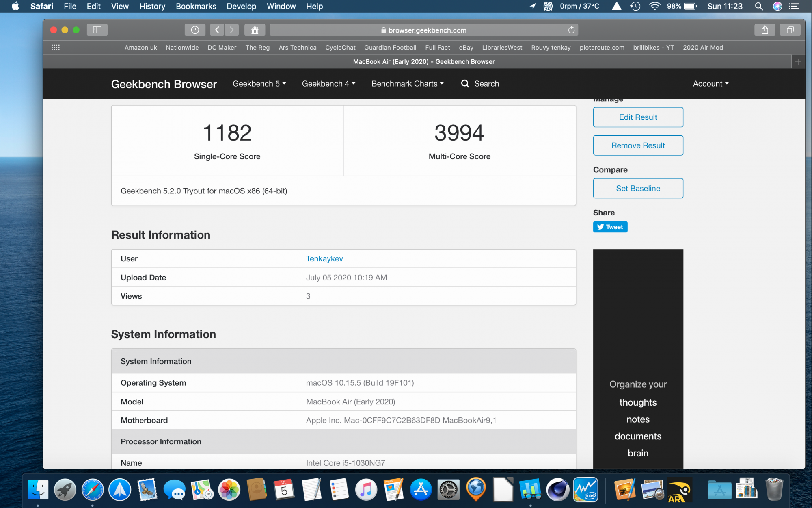The height and width of the screenshot is (508, 812).
Task: Select the MacBook Air Geekbench tab
Action: coord(424,62)
